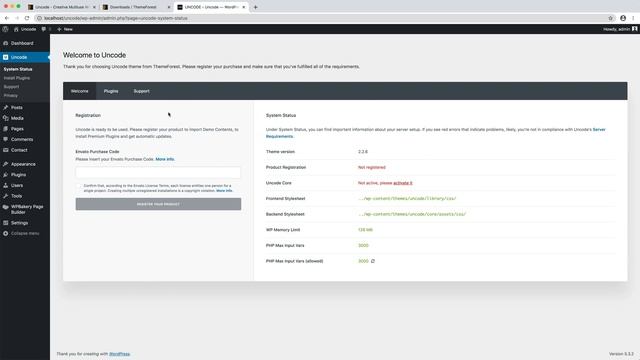The height and width of the screenshot is (360, 640).
Task: Open Support submenu item in sidebar
Action: pos(11,87)
